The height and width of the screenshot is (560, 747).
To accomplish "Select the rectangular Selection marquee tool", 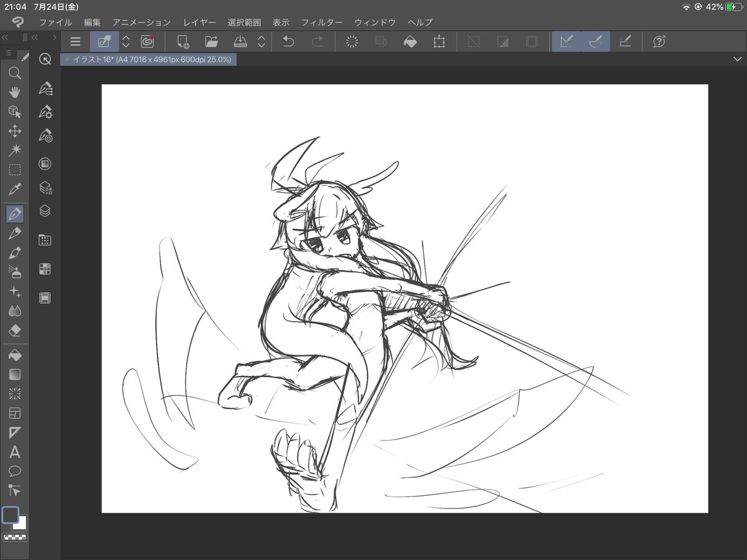I will point(15,169).
